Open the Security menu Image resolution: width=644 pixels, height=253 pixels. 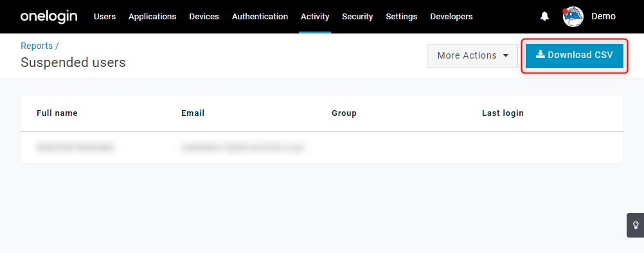[357, 17]
